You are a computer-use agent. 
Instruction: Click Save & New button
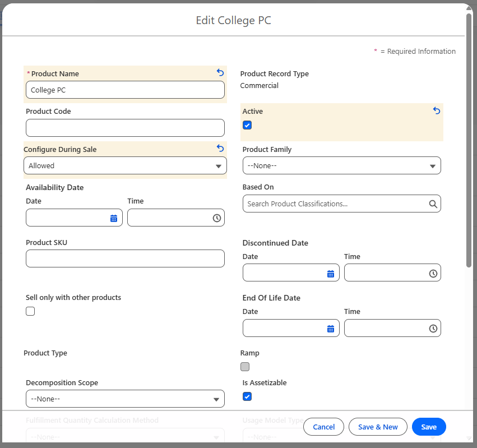pos(378,427)
